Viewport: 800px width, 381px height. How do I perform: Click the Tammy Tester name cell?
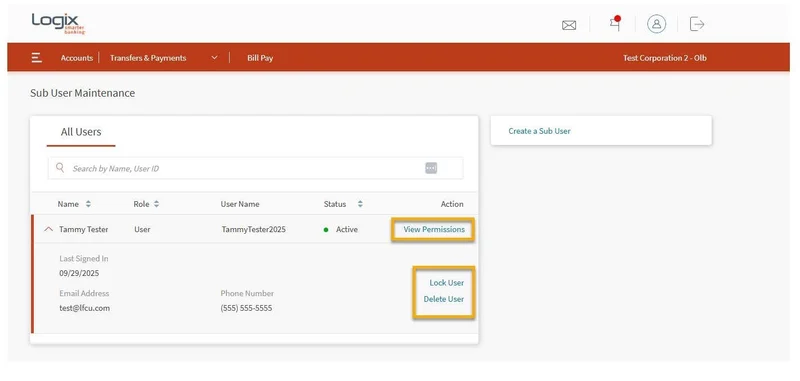(x=84, y=230)
